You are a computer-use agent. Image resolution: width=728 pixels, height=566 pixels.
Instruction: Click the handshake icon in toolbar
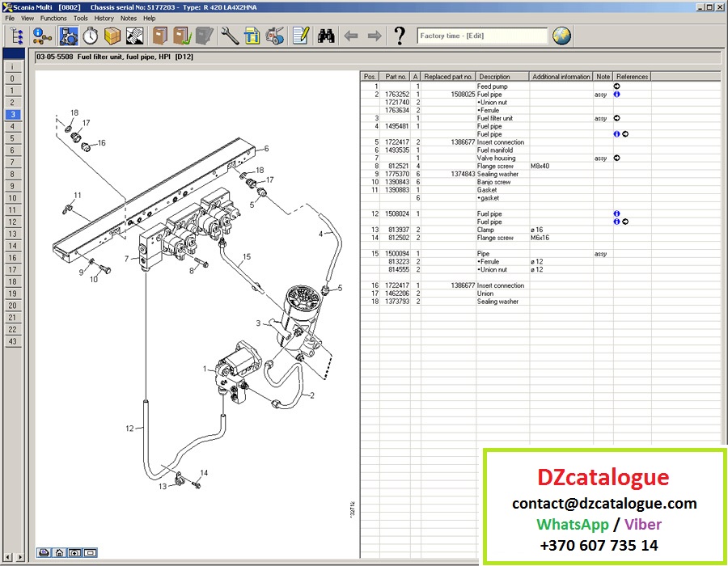pos(134,36)
